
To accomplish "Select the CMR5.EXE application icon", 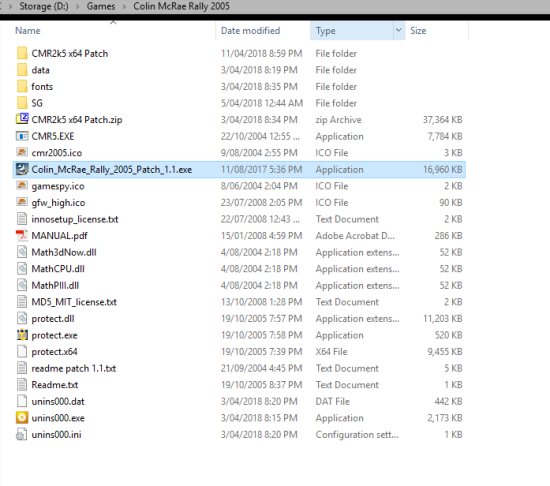I will pyautogui.click(x=22, y=136).
